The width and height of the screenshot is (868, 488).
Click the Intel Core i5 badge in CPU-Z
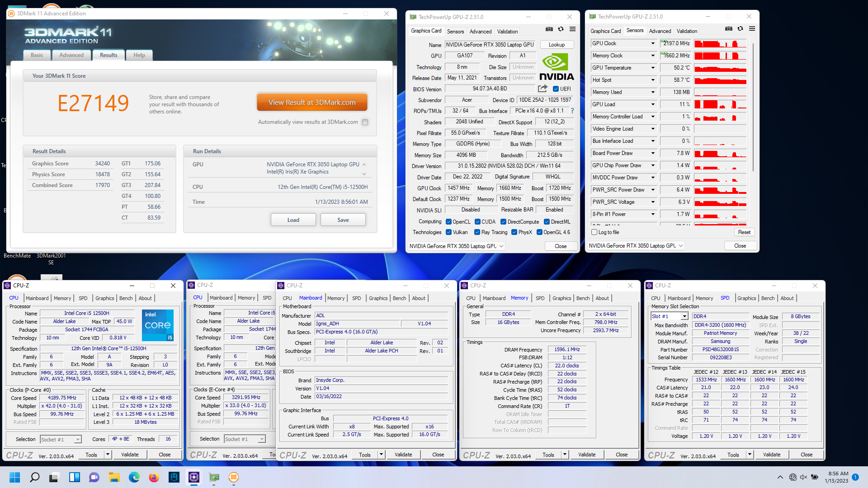coord(158,325)
